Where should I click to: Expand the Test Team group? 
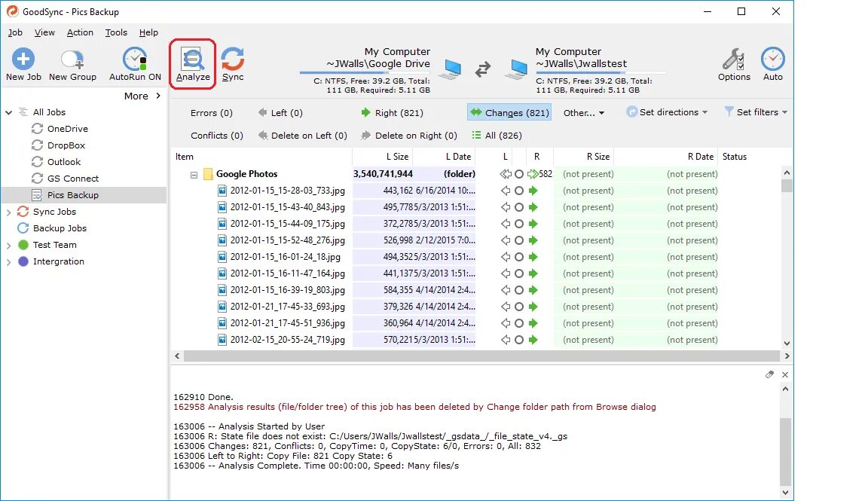point(9,246)
